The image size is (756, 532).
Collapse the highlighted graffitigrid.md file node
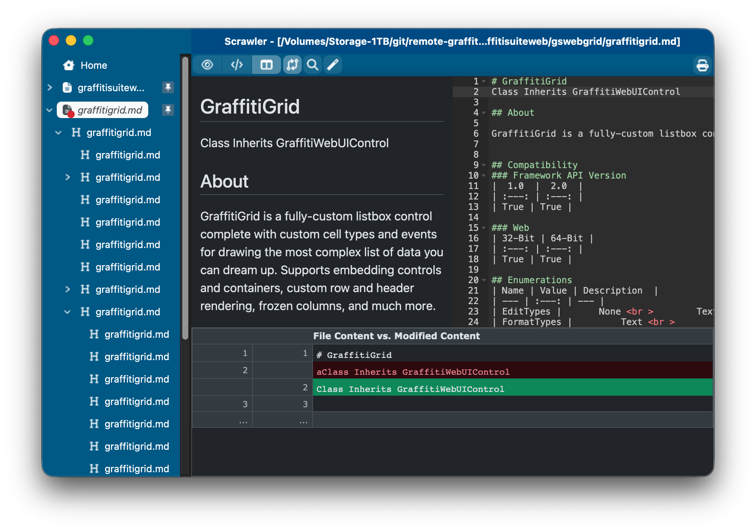pos(50,110)
